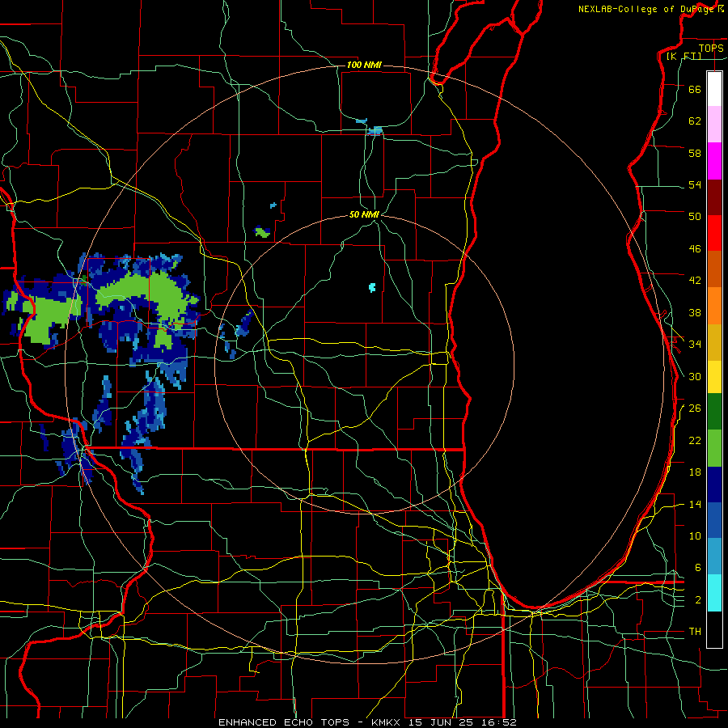Screen dimensions: 728x728
Task: Click the white swatch at top of legend
Action: click(714, 89)
